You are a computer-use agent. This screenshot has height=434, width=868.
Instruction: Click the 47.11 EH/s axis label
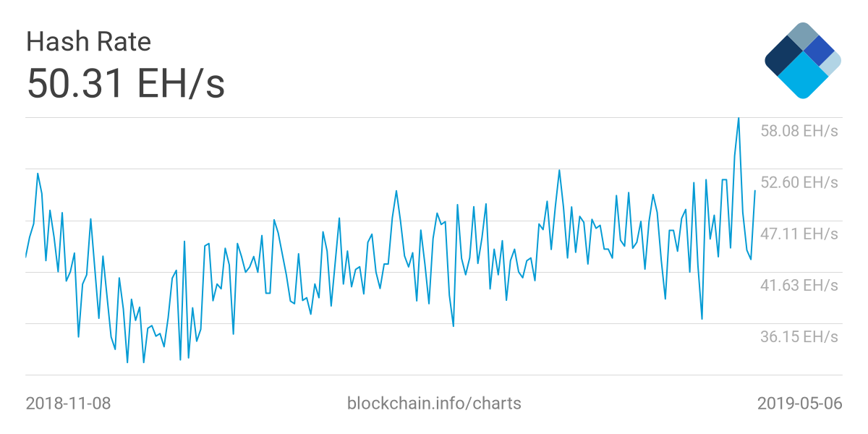[799, 234]
